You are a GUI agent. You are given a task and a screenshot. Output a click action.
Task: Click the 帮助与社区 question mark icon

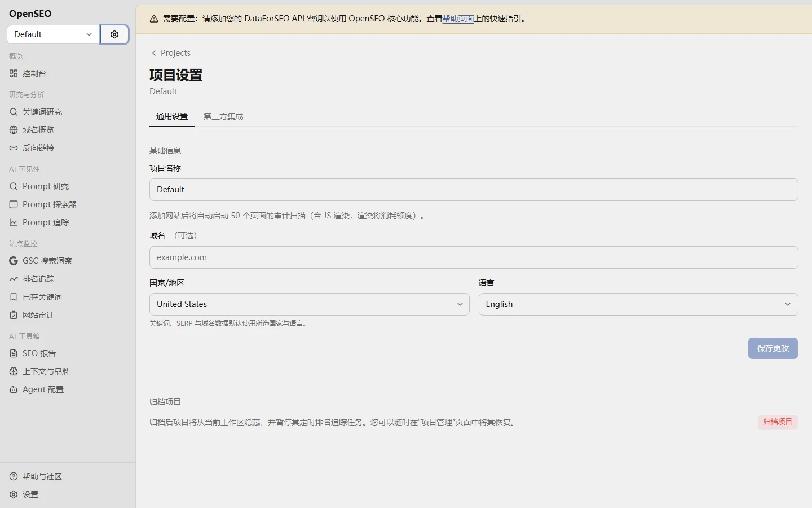tap(14, 476)
